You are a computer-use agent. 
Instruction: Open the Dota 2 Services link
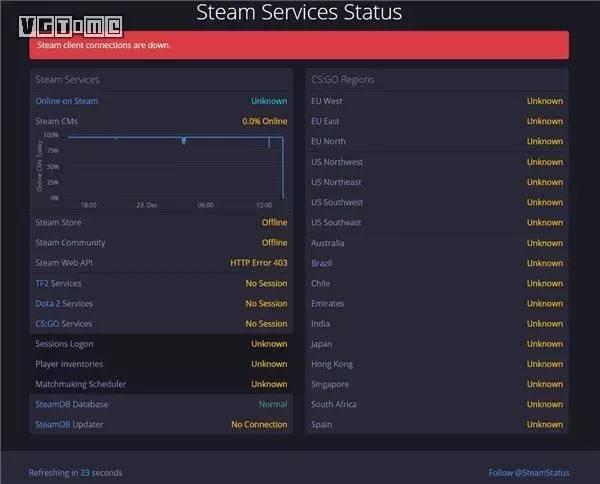tap(64, 304)
